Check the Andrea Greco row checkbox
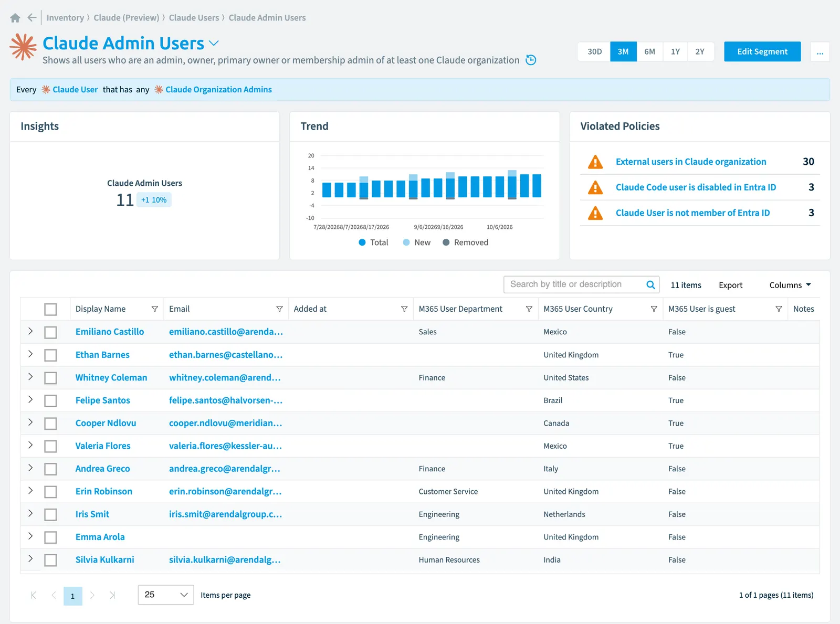The width and height of the screenshot is (840, 624). 50,469
